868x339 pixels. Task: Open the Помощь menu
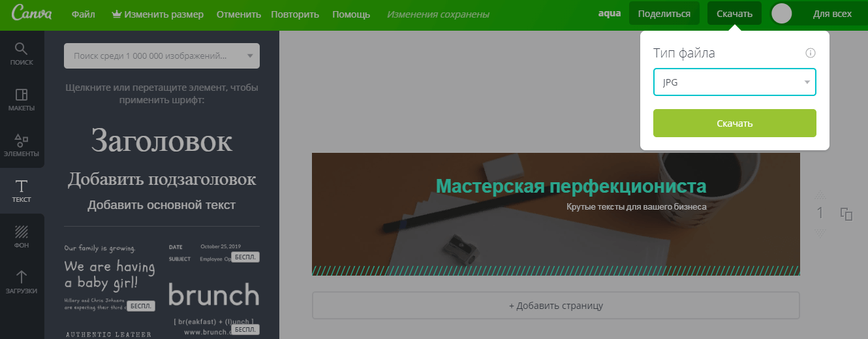[x=351, y=14]
